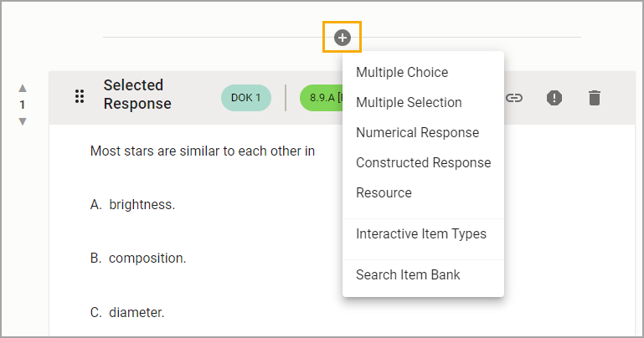Select answer A. brightness
The width and height of the screenshot is (644, 338).
click(x=133, y=205)
